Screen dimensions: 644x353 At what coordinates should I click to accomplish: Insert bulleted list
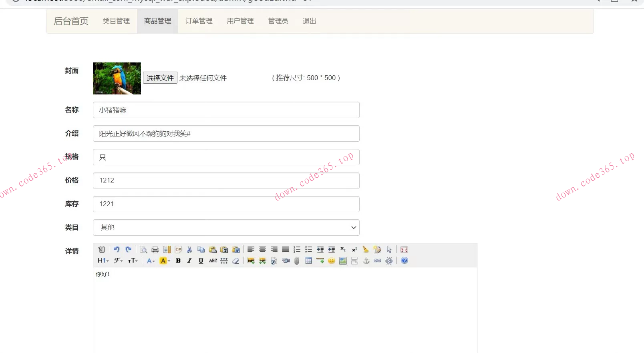[x=308, y=249]
